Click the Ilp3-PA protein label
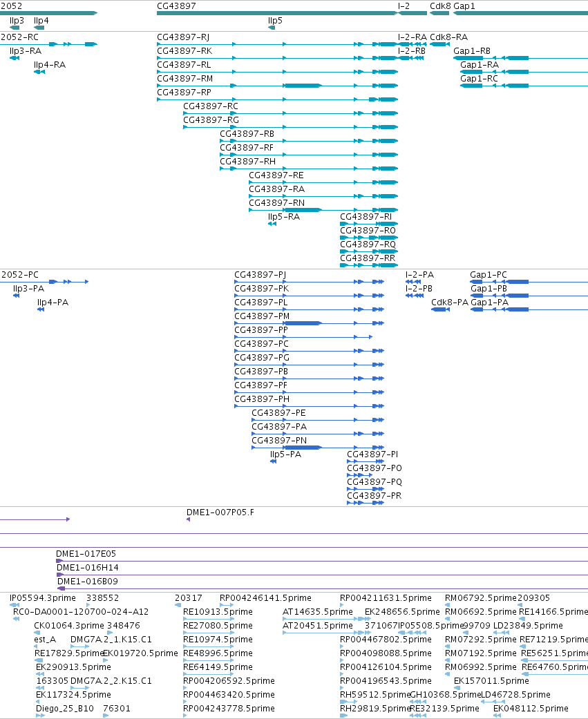The width and height of the screenshot is (588, 719). (28, 289)
